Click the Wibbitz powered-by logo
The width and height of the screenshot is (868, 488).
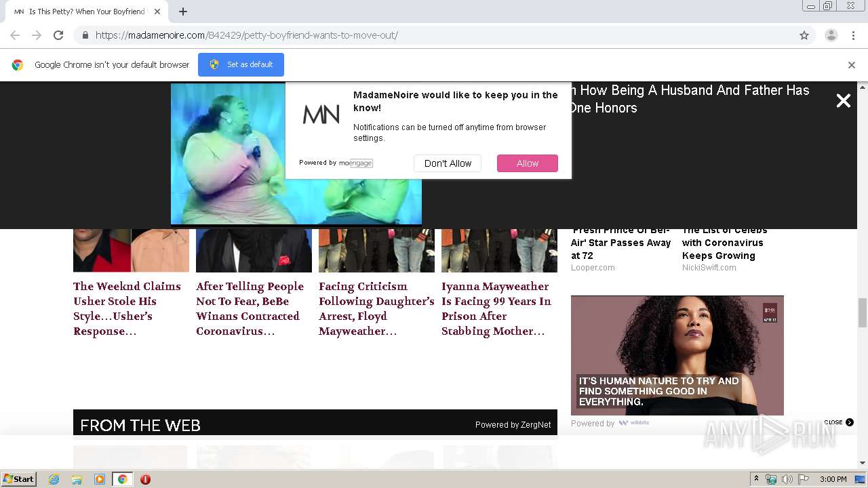tap(634, 423)
